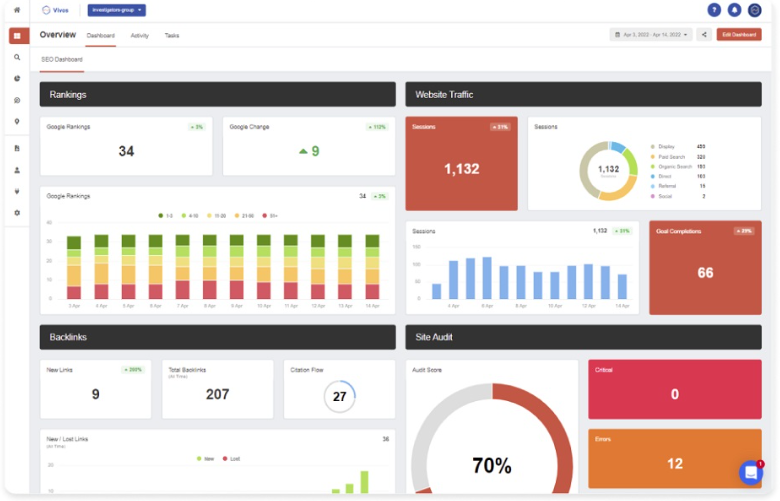Image resolution: width=780 pixels, height=501 pixels.
Task: Click the Total Backlinks 207 value
Action: coord(217,395)
